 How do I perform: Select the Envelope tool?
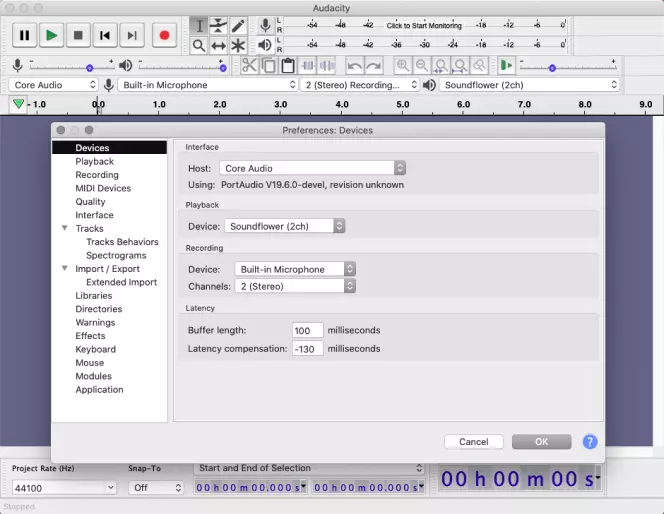point(219,26)
